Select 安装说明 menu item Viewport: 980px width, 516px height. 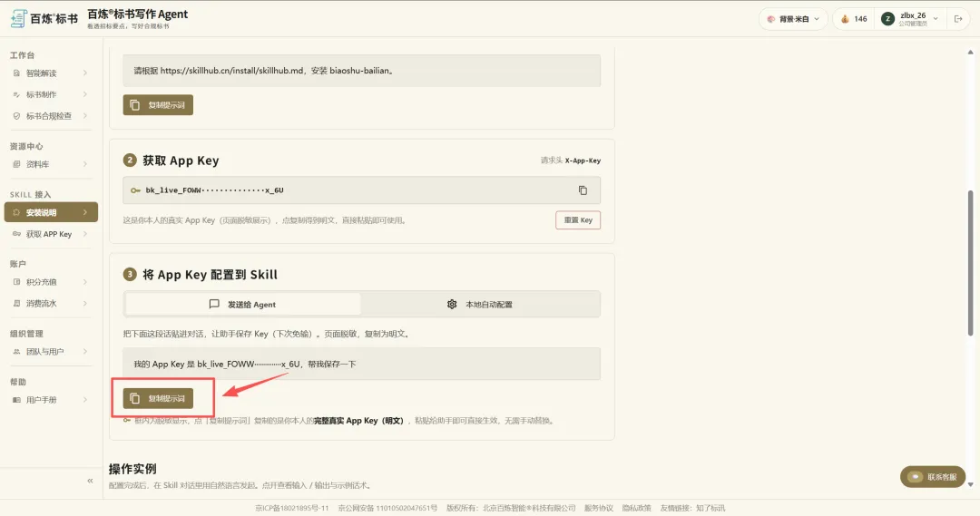point(51,212)
